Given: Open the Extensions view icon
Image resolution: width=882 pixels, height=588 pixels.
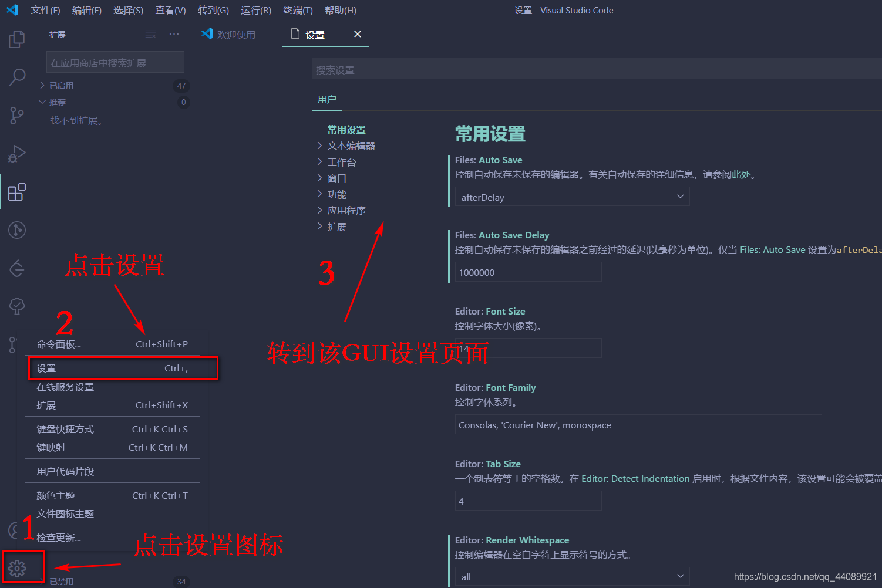Looking at the screenshot, I should click(x=17, y=192).
